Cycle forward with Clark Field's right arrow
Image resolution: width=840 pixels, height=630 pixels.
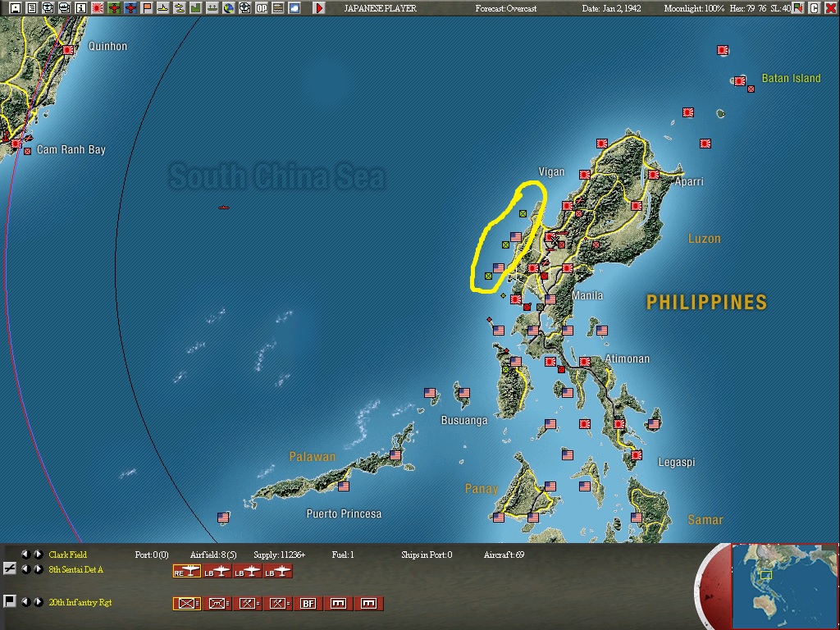39,554
